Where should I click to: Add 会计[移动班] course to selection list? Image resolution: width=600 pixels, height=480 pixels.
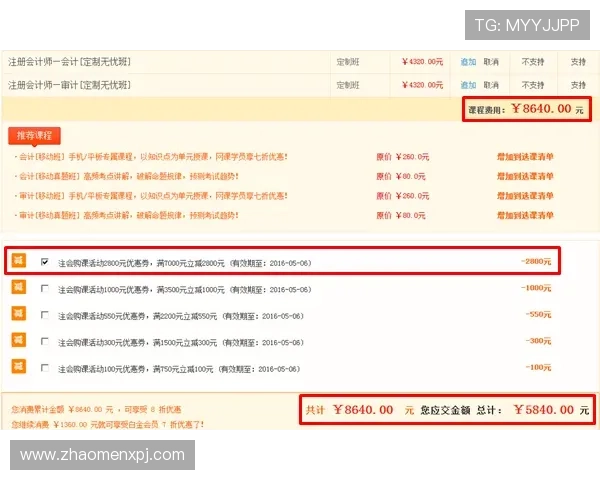[525, 157]
